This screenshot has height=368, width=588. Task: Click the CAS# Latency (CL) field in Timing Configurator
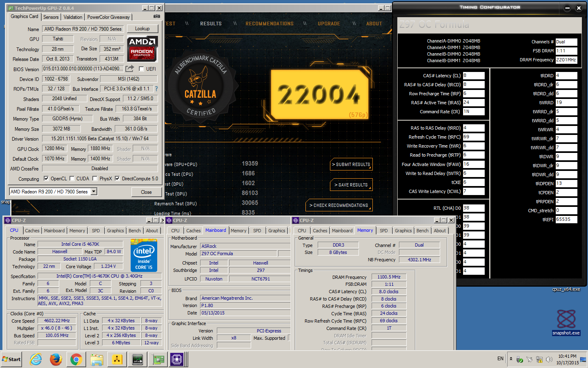(x=474, y=76)
